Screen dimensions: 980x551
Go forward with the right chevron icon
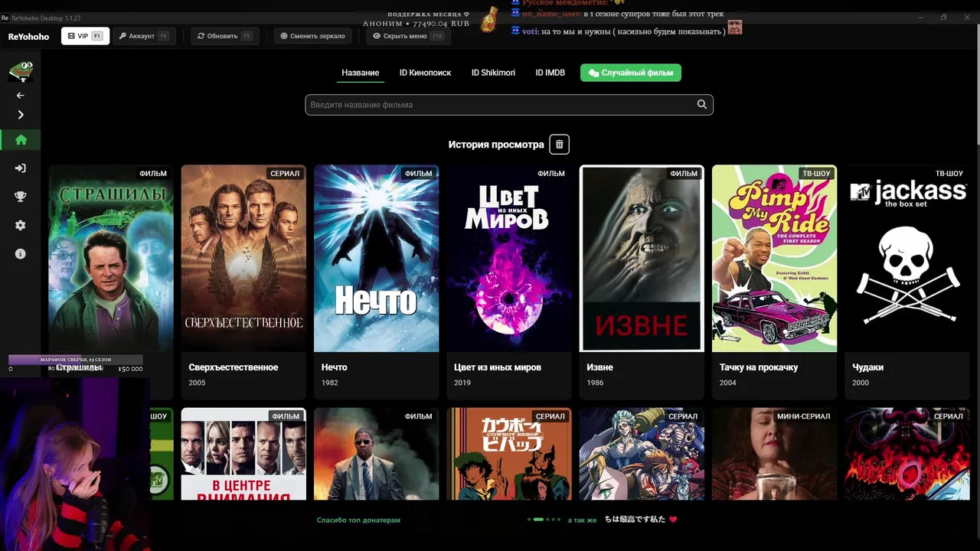click(21, 115)
